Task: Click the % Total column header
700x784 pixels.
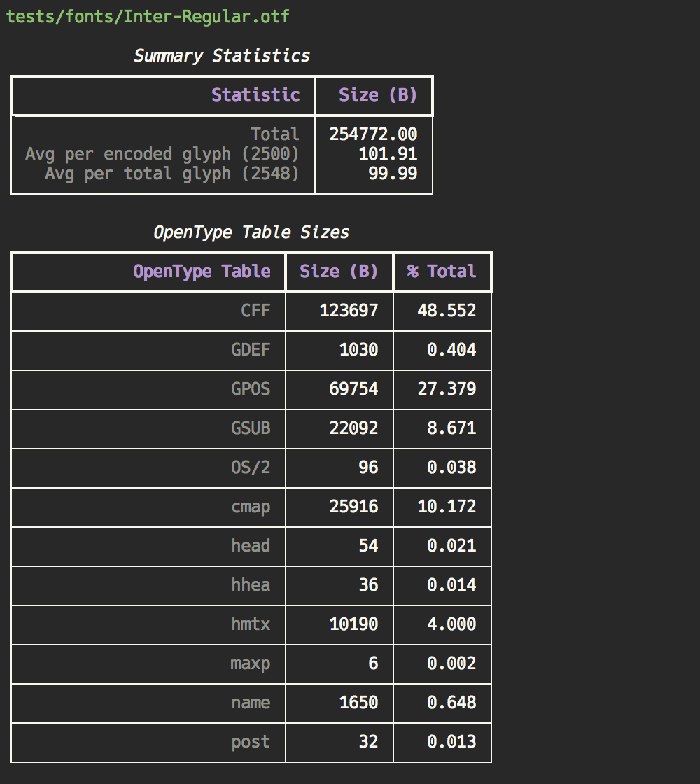Action: [x=441, y=272]
